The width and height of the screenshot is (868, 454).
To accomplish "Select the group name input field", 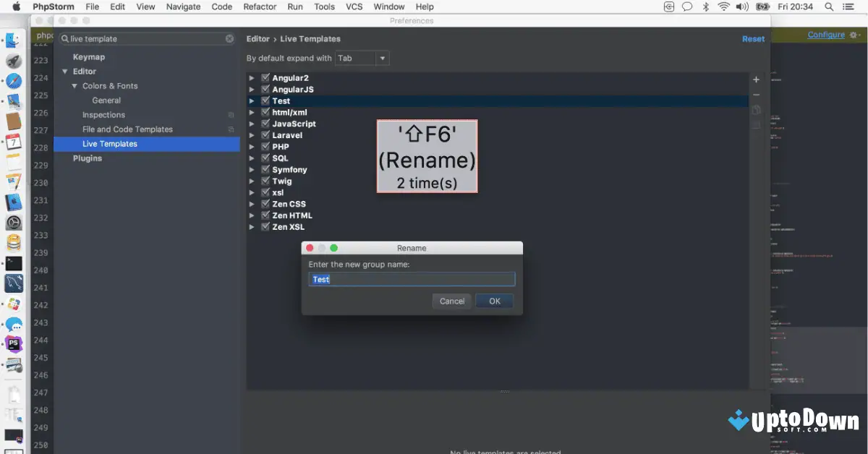I will [412, 279].
